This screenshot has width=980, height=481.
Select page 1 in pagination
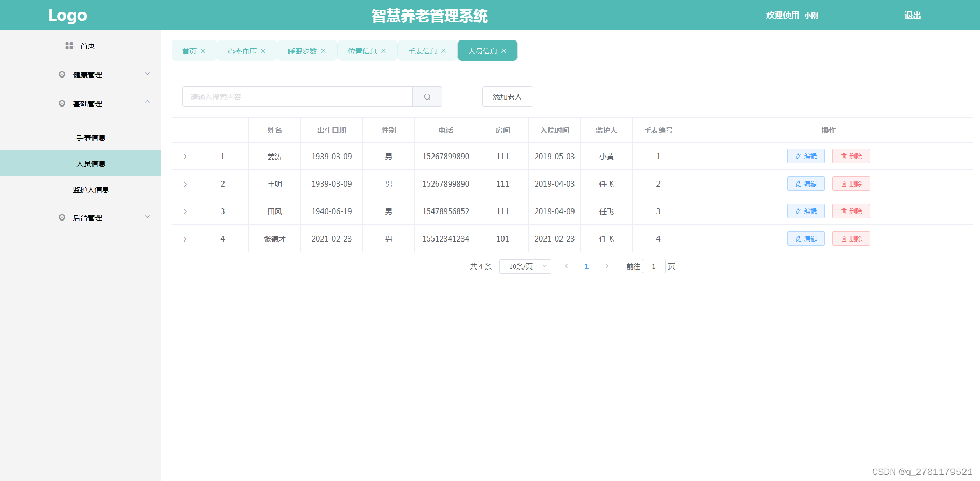coord(586,266)
